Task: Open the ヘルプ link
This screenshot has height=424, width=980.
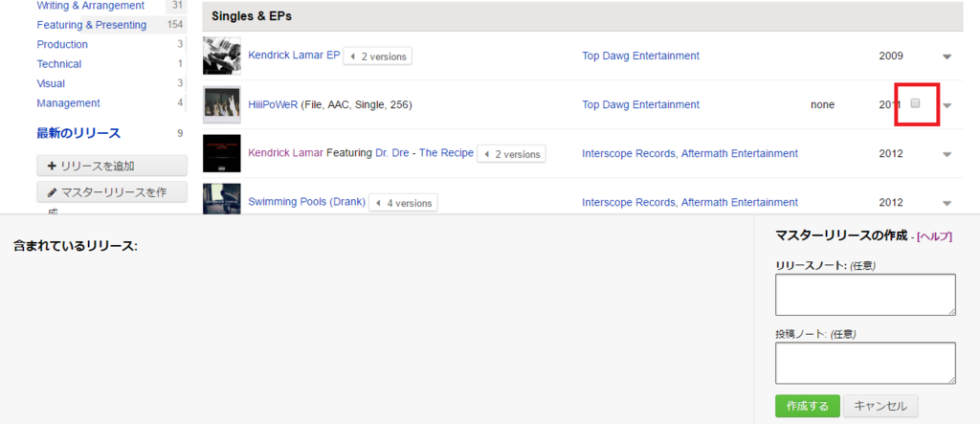Action: pyautogui.click(x=934, y=236)
